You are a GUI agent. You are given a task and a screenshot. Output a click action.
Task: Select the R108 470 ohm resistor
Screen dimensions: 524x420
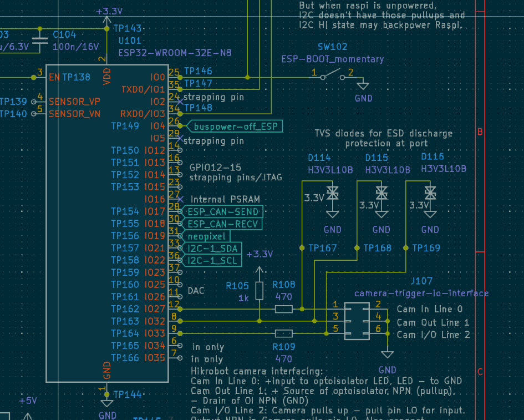pos(283,309)
